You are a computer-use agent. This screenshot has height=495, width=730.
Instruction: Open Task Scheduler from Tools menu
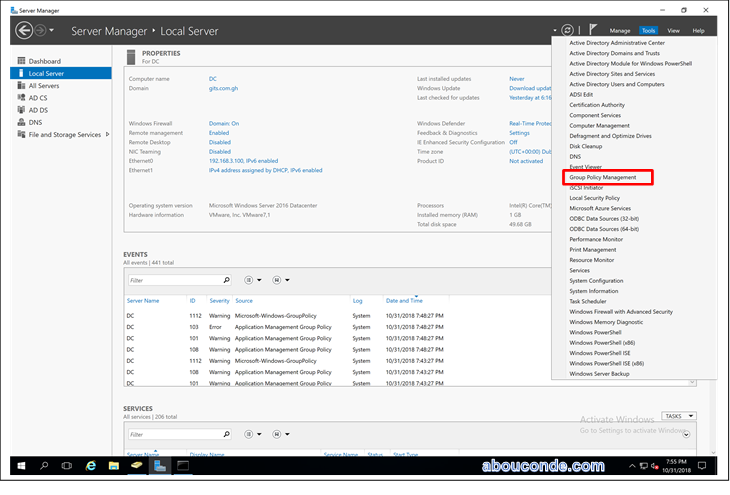coord(588,302)
